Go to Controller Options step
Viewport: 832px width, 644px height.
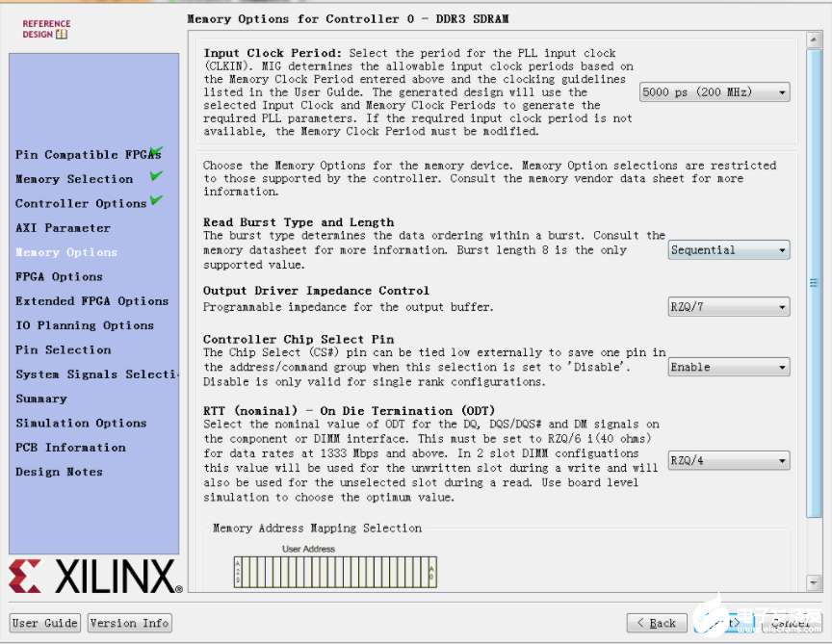coord(81,203)
